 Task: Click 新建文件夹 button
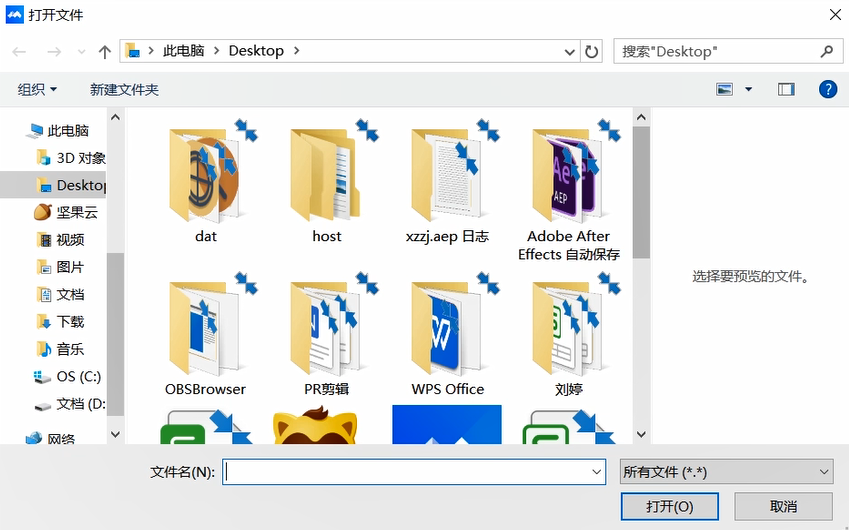click(x=124, y=89)
